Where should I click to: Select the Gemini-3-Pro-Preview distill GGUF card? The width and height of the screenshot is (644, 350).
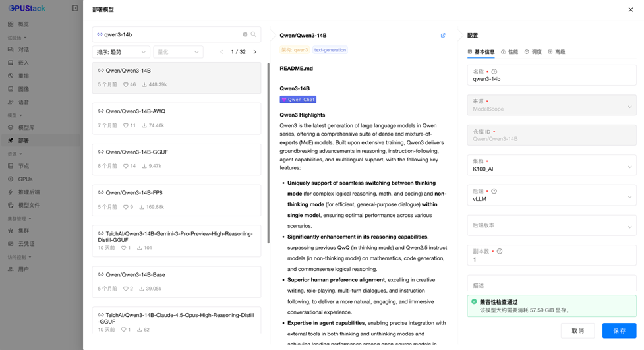(x=177, y=241)
